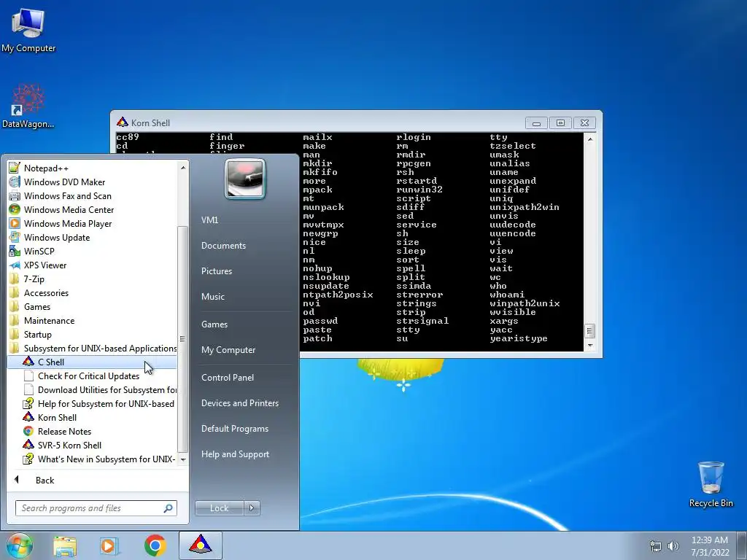The height and width of the screenshot is (560, 747).
Task: Open Recycle Bin on desktop
Action: (711, 484)
